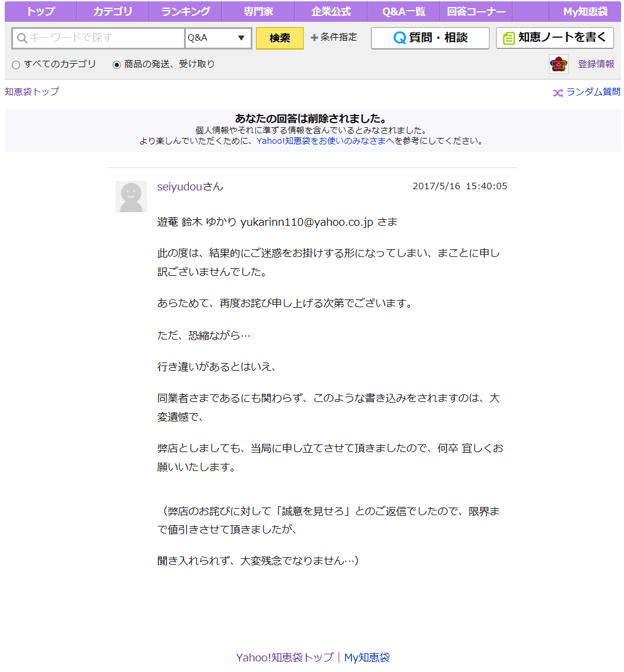This screenshot has width=624, height=672.
Task: Click the green note icon
Action: click(x=508, y=38)
